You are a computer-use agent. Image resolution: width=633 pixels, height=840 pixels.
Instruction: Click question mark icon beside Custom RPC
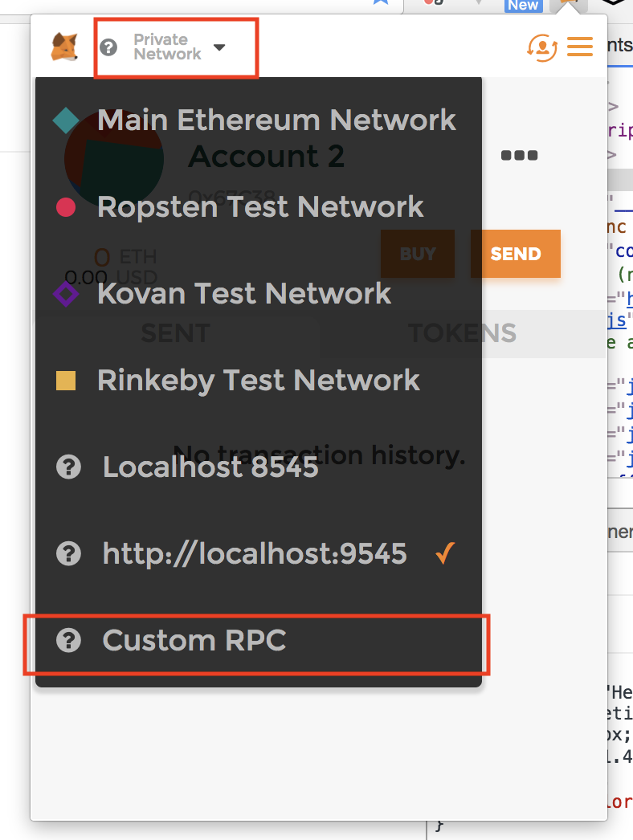click(69, 641)
